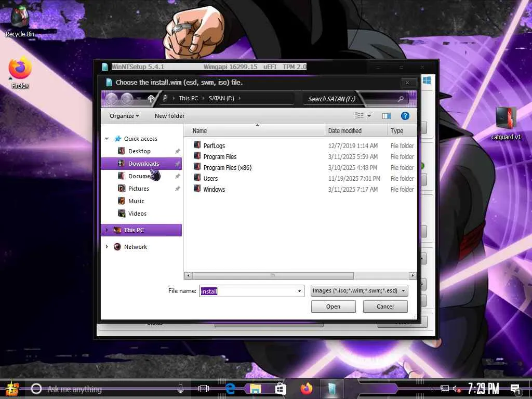The height and width of the screenshot is (399, 532).
Task: Click the Open button
Action: 333,307
